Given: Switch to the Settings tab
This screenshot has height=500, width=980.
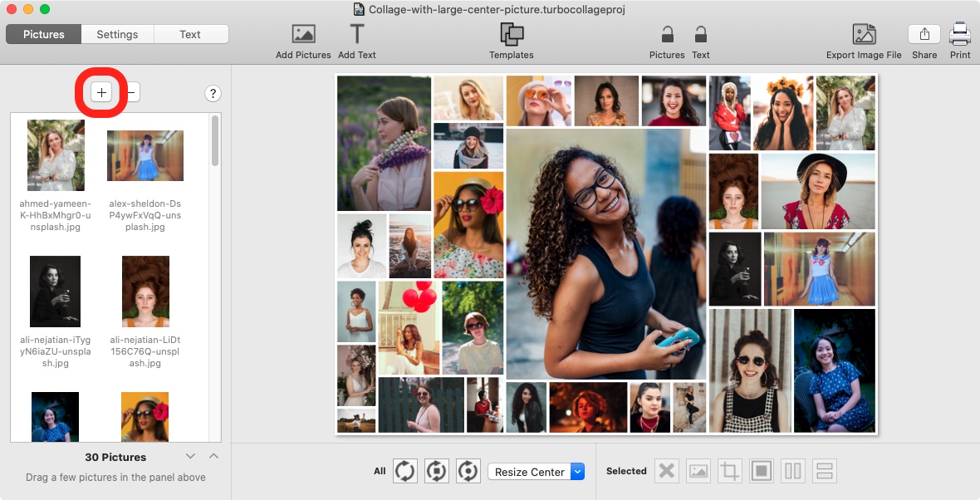Looking at the screenshot, I should point(117,34).
